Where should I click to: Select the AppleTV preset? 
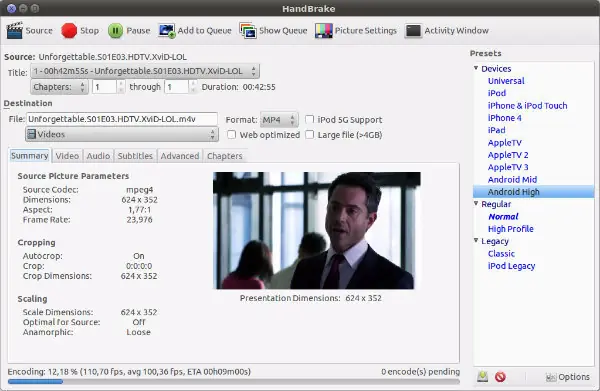tap(504, 143)
